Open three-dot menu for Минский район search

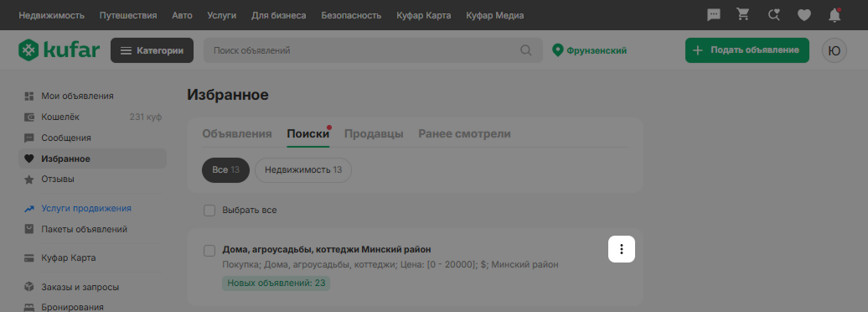tap(622, 249)
